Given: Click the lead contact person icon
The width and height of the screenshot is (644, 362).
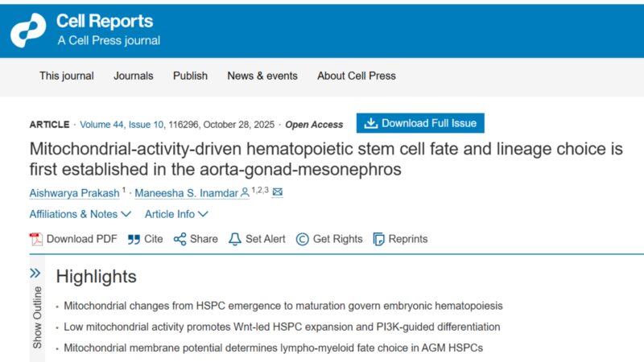Looking at the screenshot, I should point(245,192).
